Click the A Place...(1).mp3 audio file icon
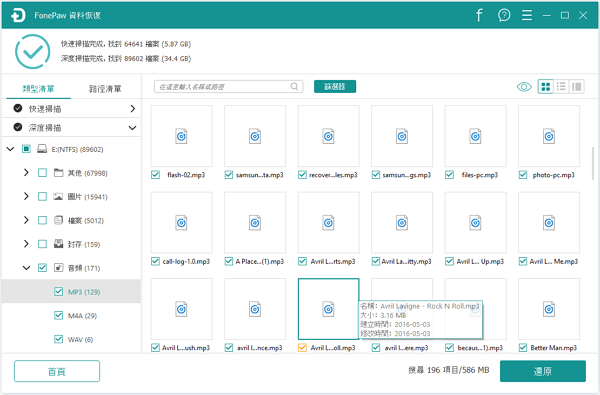Viewport: 600px width, 395px height. (255, 223)
